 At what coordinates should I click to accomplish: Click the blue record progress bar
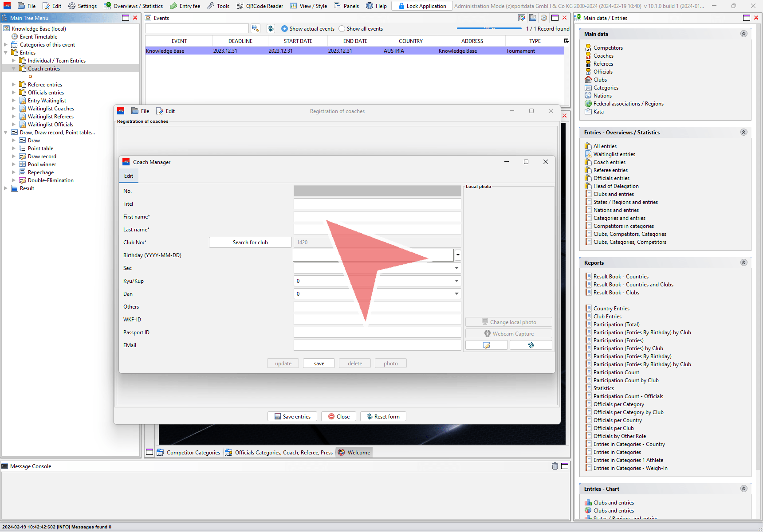pos(489,29)
